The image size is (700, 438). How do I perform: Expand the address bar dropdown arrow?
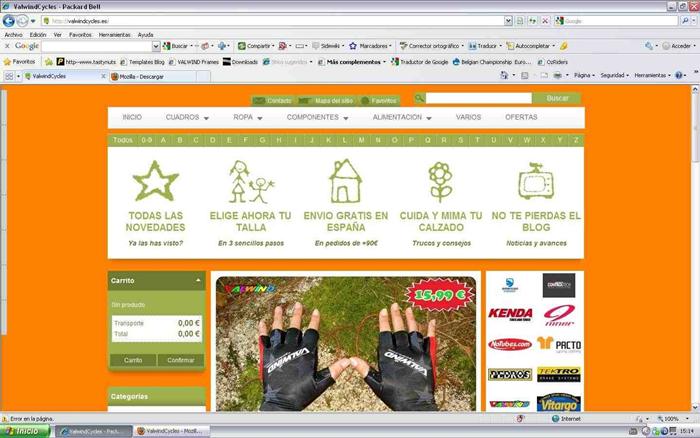(x=508, y=21)
